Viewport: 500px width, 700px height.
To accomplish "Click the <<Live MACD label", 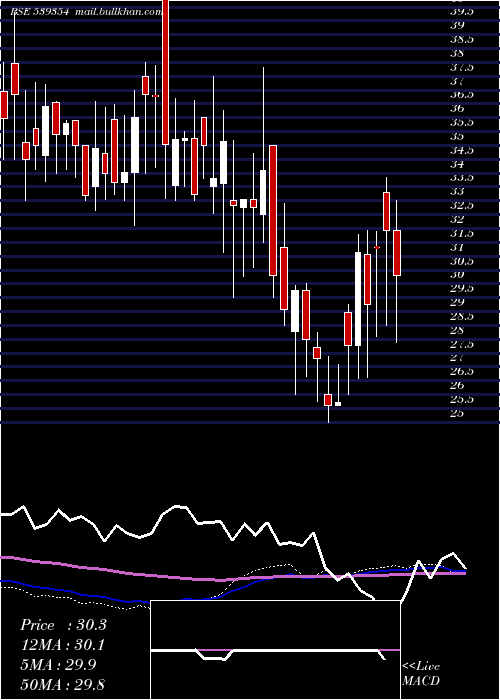I will coord(421,674).
